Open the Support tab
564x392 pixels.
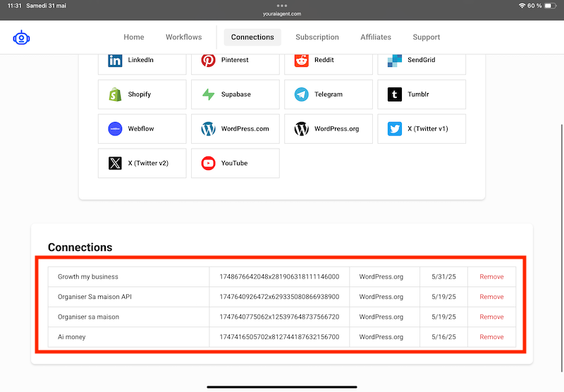pos(427,37)
